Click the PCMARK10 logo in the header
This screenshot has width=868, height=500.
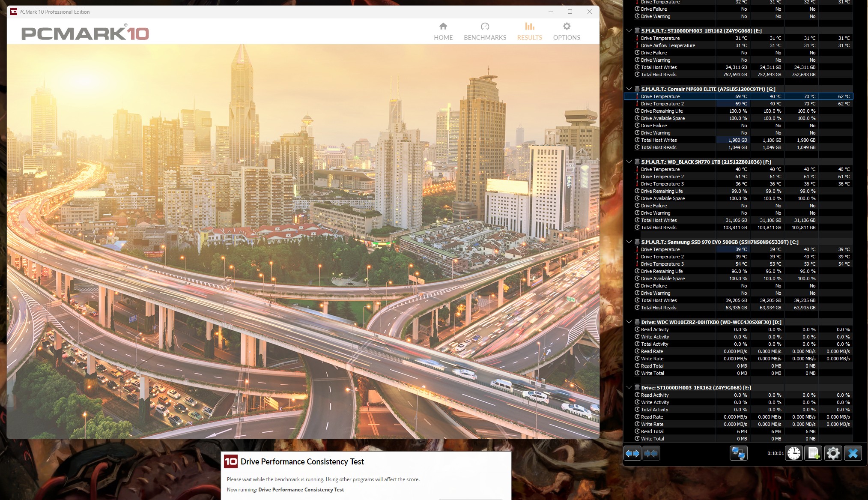[x=85, y=33]
